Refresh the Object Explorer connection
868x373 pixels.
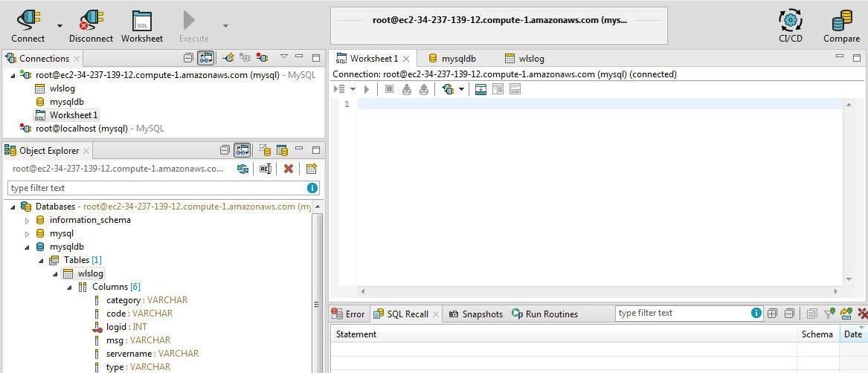pos(242,169)
